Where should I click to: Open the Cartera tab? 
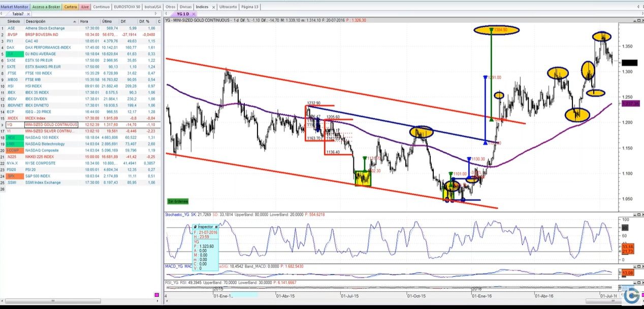tap(71, 7)
